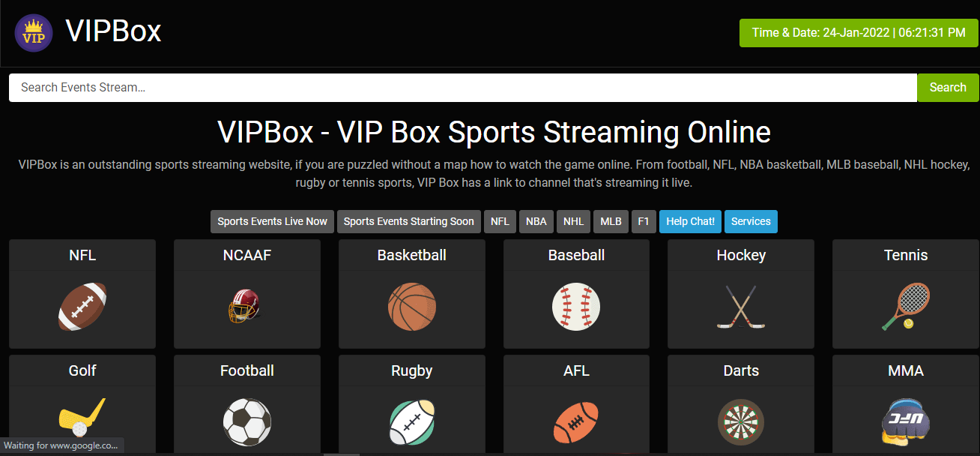
Task: Open the Rugby ball icon
Action: coord(412,422)
